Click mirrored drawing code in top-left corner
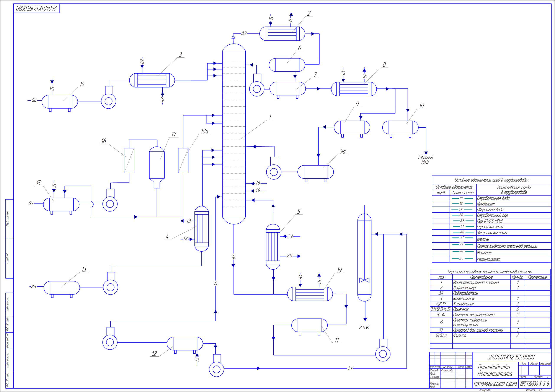Image resolution: width=555 pixels, height=392 pixels. (x=36, y=8)
